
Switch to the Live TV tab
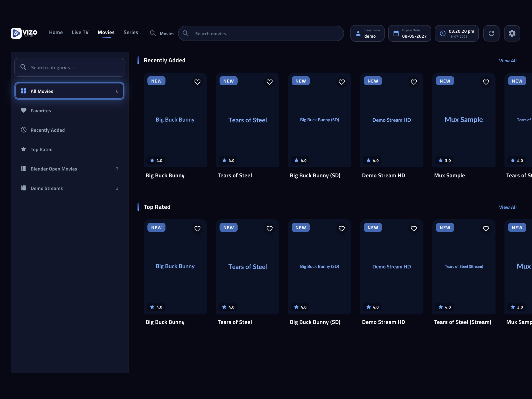pyautogui.click(x=80, y=32)
